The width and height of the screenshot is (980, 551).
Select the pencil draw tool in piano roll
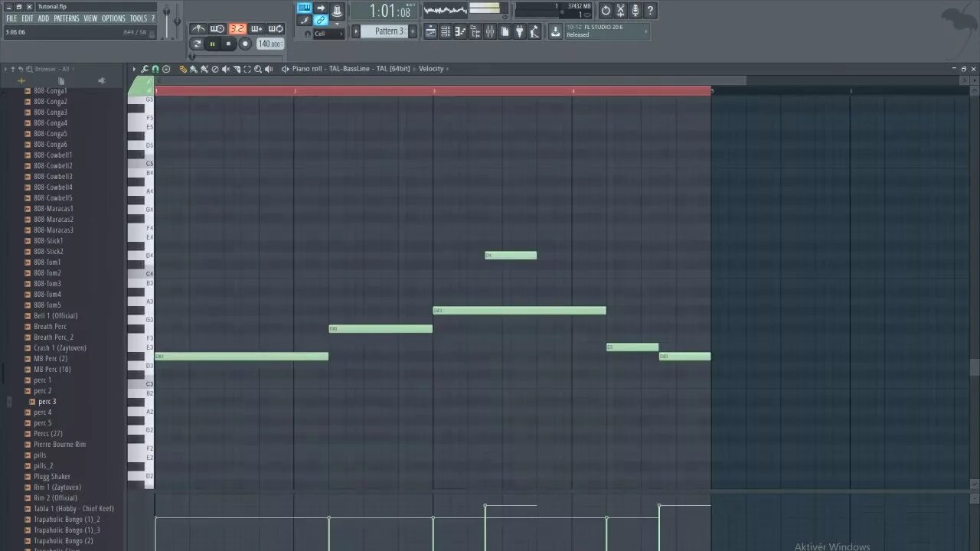click(183, 69)
